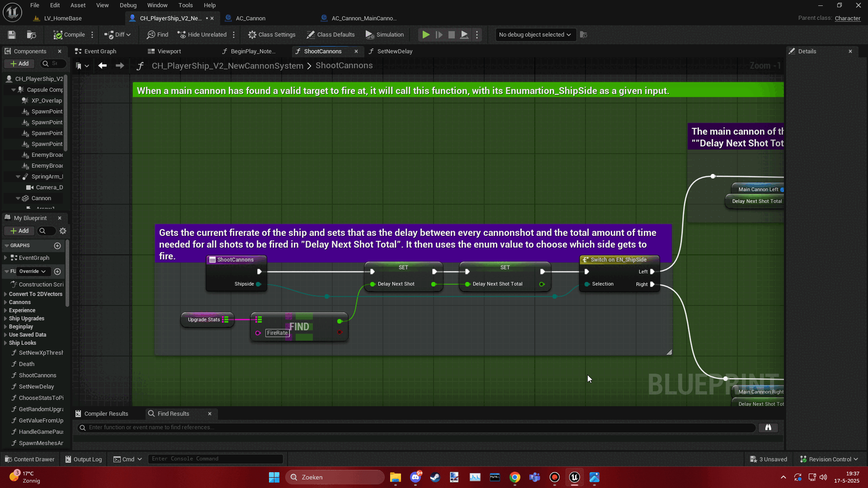
Task: Open the Tools menu
Action: click(x=185, y=5)
